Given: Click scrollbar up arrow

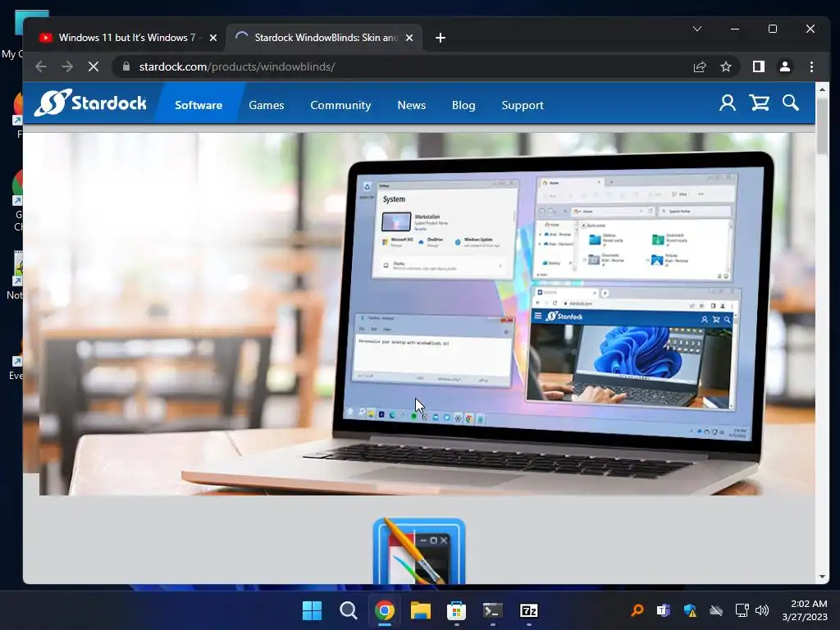Looking at the screenshot, I should (822, 89).
